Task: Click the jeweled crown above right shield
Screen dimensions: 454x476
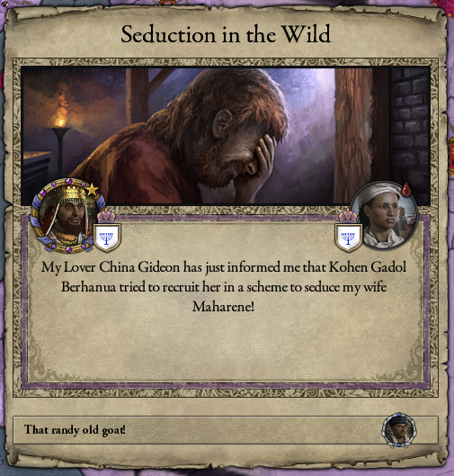Action: point(348,217)
